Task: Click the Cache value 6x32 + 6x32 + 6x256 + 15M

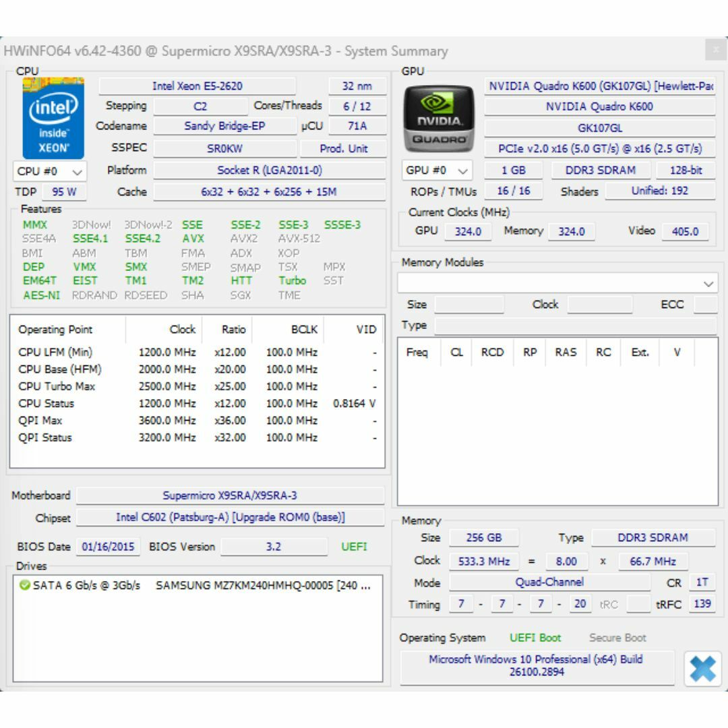Action: (x=270, y=191)
